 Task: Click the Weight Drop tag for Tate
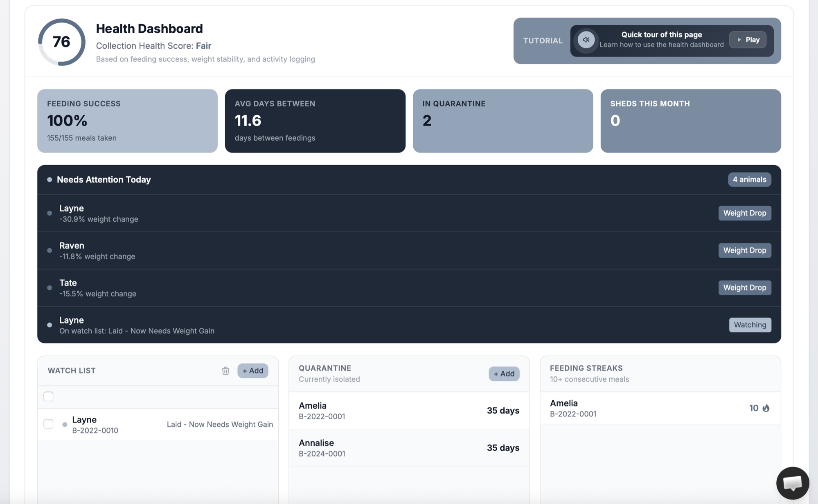tap(745, 287)
